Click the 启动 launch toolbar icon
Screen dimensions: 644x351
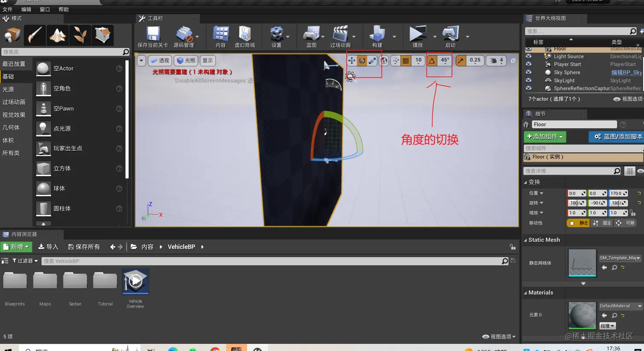[x=450, y=37]
